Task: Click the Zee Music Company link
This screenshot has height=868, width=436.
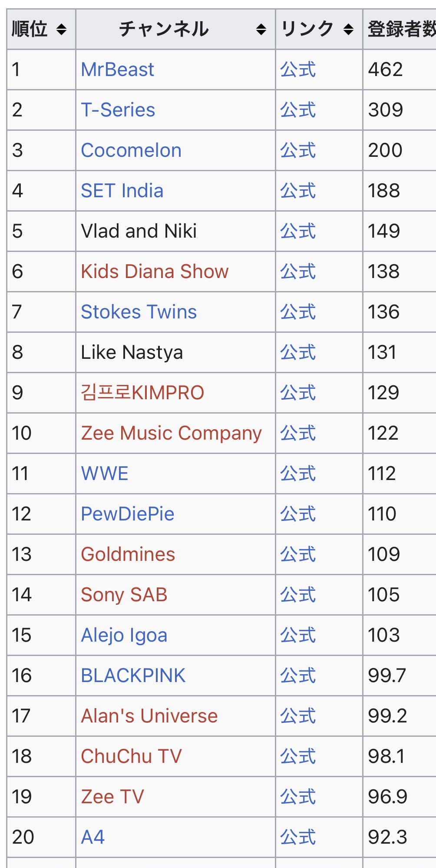Action: point(171,433)
